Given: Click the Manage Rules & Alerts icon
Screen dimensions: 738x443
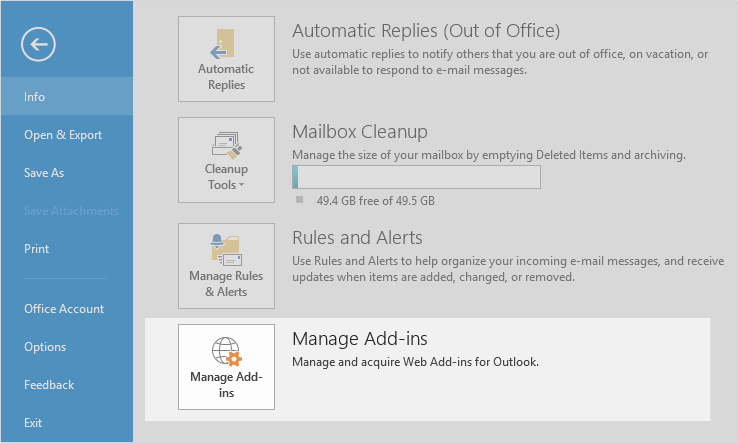Looking at the screenshot, I should 225,249.
